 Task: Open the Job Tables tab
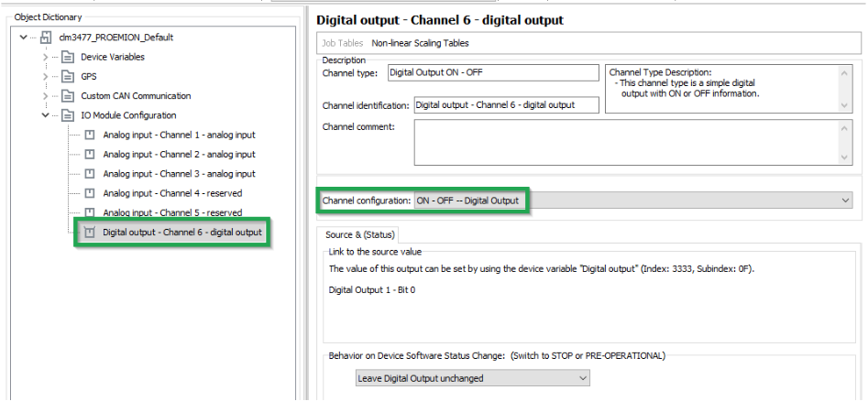[x=342, y=43]
